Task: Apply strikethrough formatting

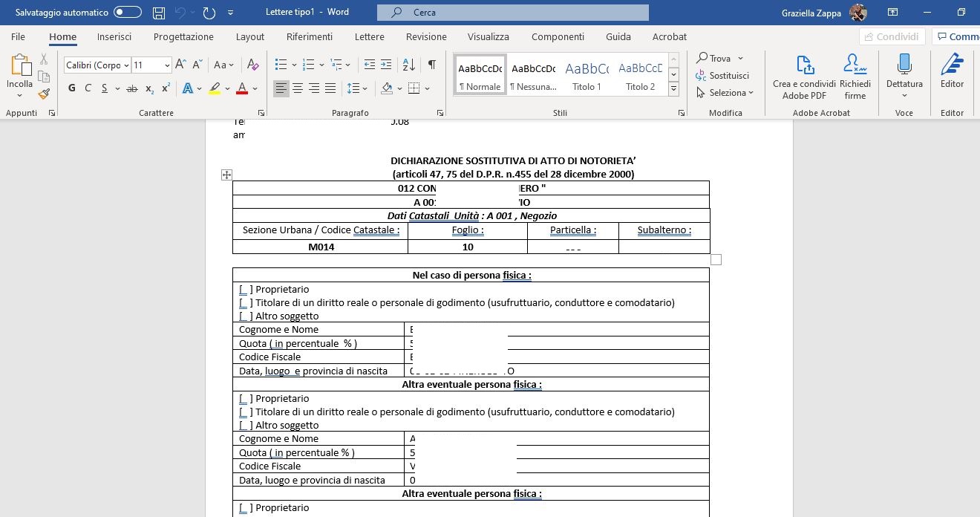Action: point(132,88)
